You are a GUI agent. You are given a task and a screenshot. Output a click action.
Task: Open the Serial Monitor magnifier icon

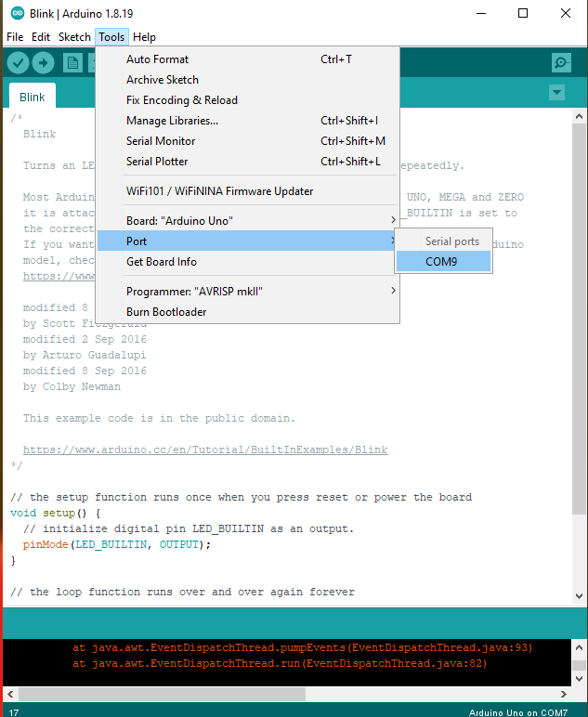(561, 62)
